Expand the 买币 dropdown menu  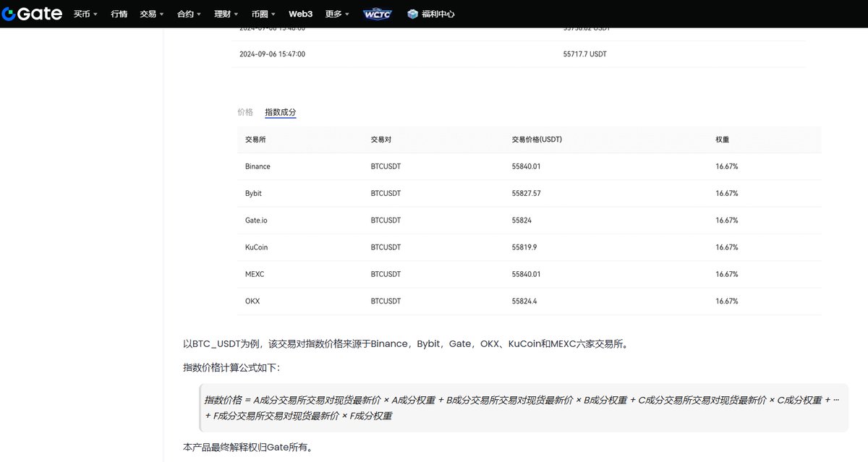coord(85,14)
